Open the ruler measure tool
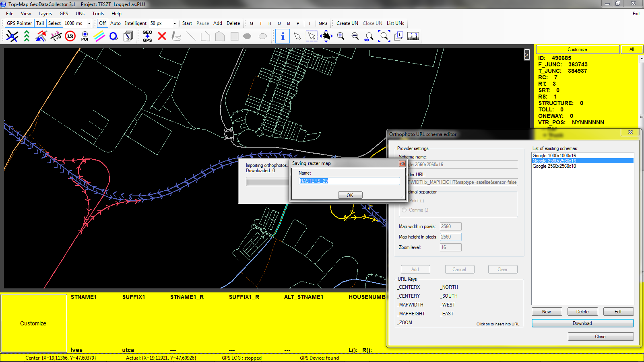The height and width of the screenshot is (362, 644). click(413, 36)
